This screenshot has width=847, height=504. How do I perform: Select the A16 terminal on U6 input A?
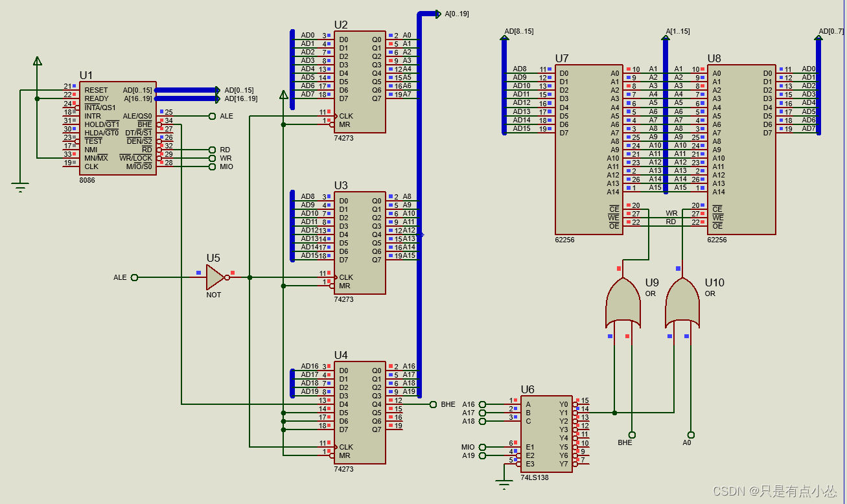[x=482, y=404]
